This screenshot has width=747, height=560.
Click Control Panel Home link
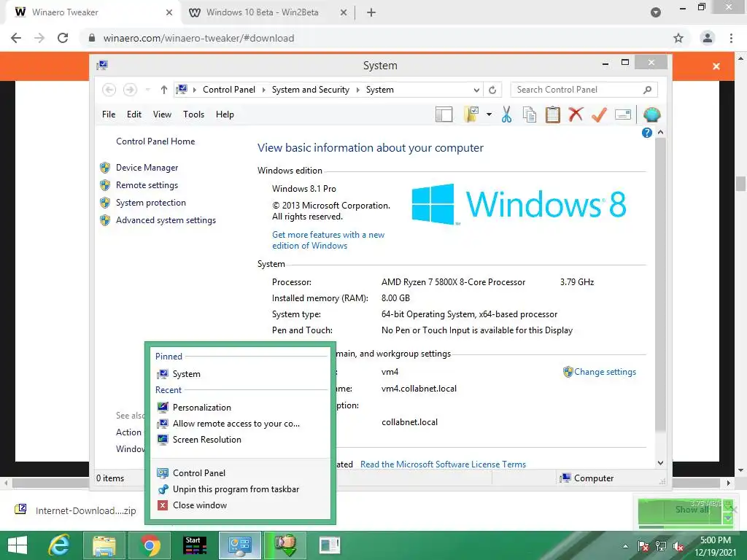pos(155,141)
